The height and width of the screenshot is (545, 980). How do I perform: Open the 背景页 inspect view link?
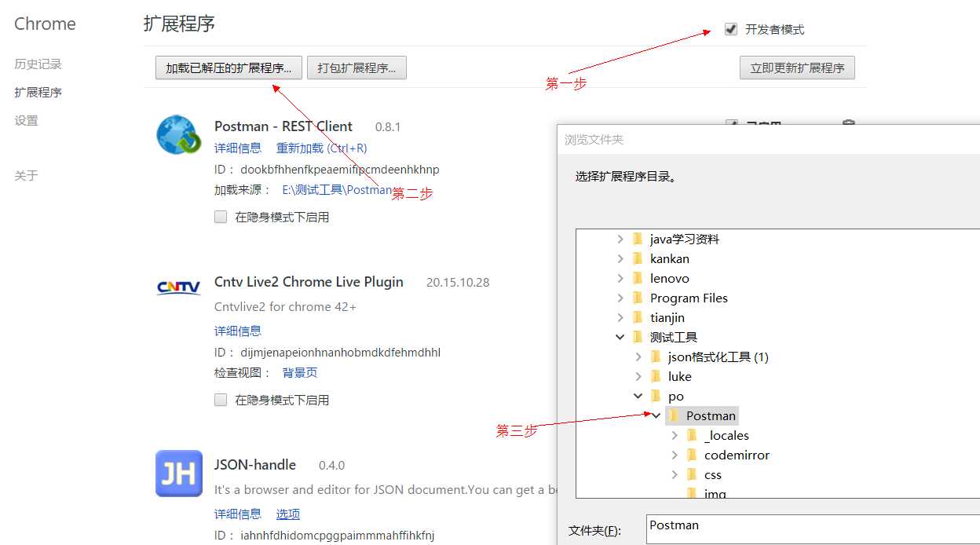tap(300, 373)
